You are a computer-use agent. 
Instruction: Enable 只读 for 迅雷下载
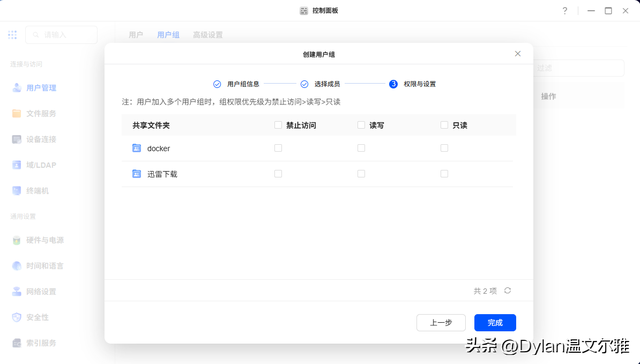tap(444, 174)
